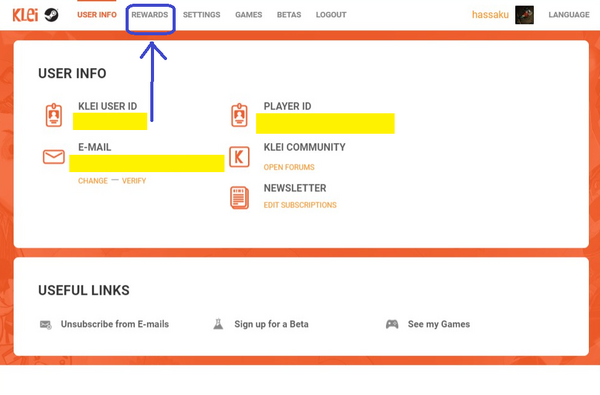Click Unsubscribe from E-mails link

pos(115,324)
